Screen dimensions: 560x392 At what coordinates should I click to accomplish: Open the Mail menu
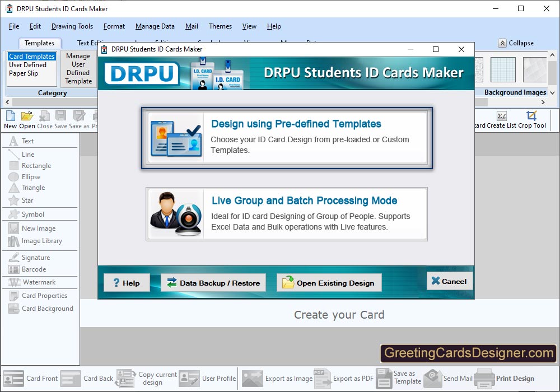pyautogui.click(x=192, y=26)
